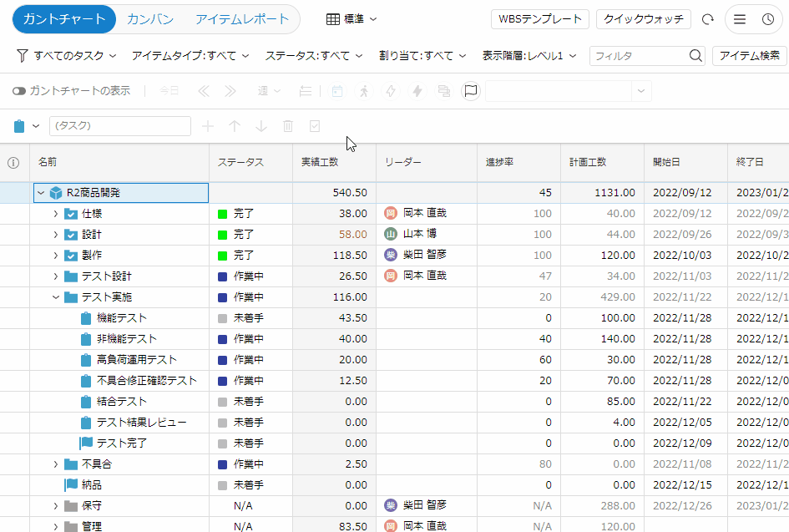The height and width of the screenshot is (532, 789).
Task: Collapse the テスト実施 tree node
Action: pyautogui.click(x=56, y=297)
